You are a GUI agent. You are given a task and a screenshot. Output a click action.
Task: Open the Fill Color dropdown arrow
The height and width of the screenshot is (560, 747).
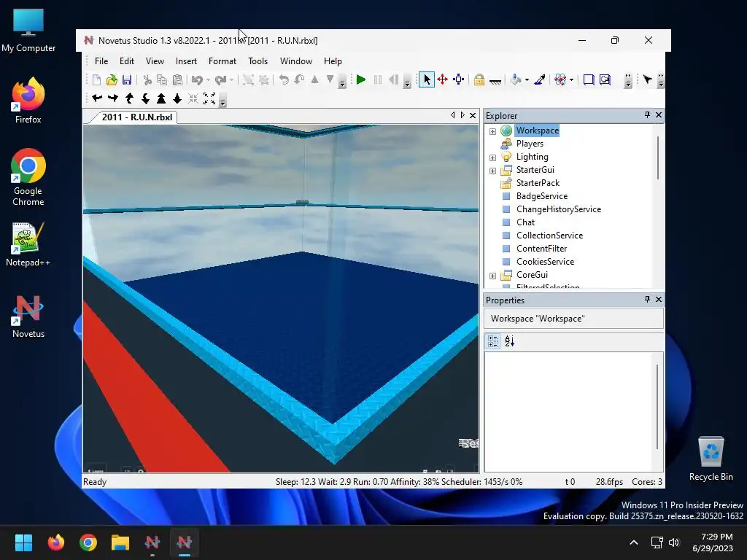527,80
